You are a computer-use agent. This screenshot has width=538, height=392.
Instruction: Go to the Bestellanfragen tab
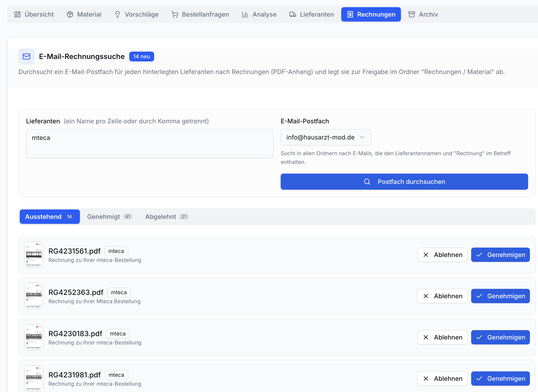click(x=200, y=15)
